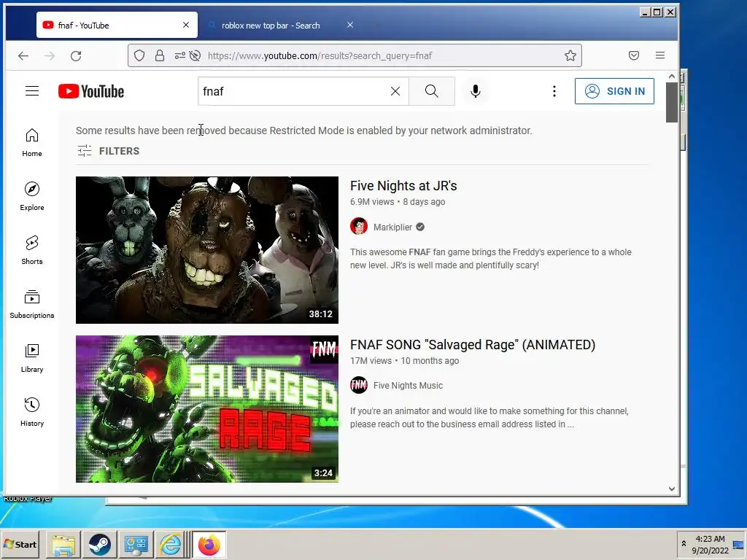The height and width of the screenshot is (560, 747).
Task: Open Salvaged Rage video thumbnail
Action: click(x=207, y=409)
